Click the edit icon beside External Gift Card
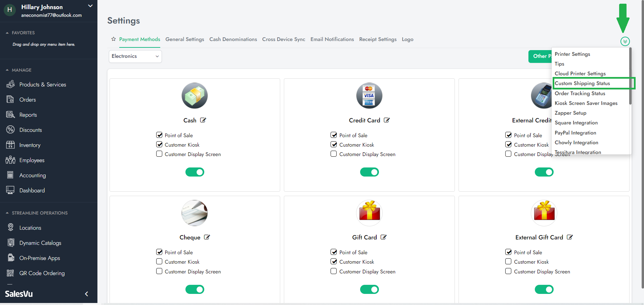The height and width of the screenshot is (305, 644). (x=569, y=237)
